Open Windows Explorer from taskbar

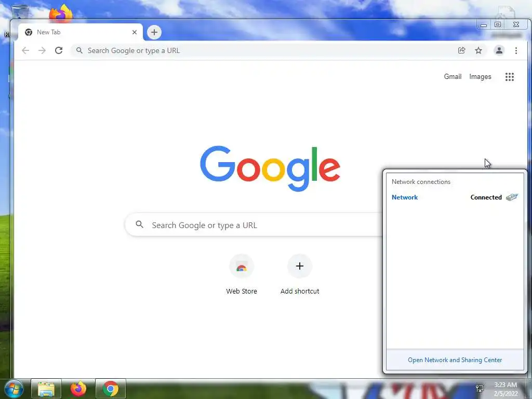46,389
